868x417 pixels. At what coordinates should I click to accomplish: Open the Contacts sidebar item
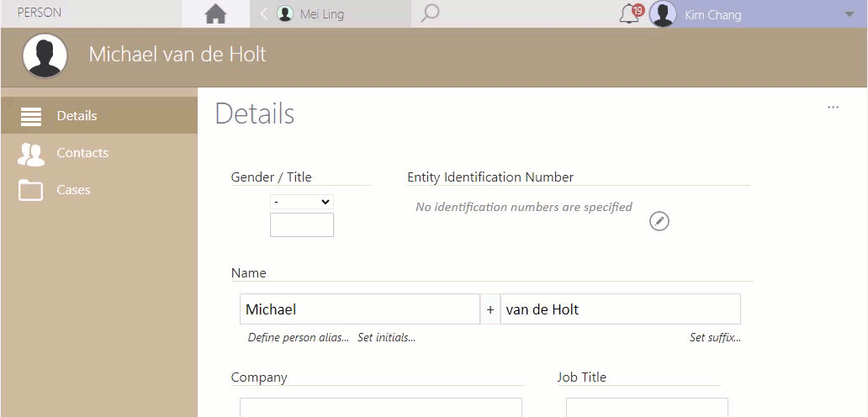click(x=99, y=153)
